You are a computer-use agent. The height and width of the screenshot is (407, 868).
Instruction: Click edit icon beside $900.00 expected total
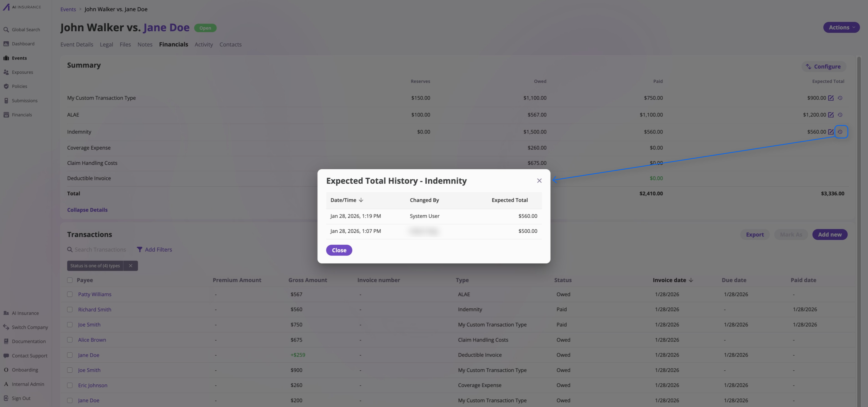coord(831,98)
